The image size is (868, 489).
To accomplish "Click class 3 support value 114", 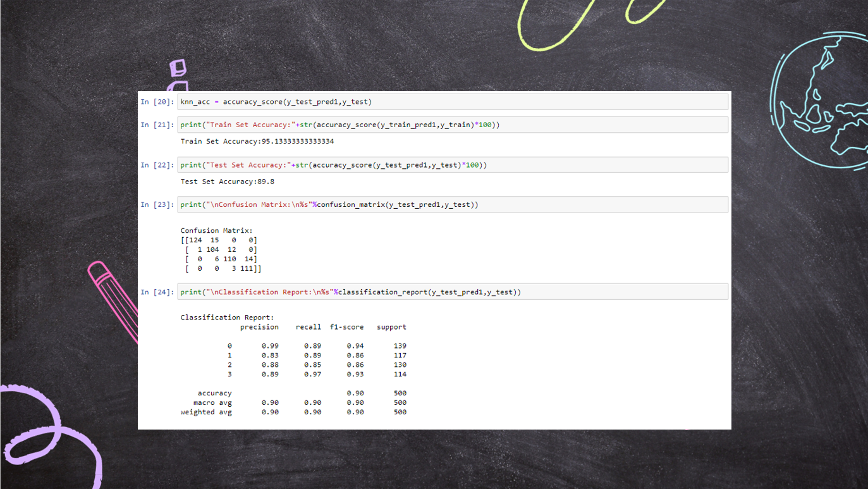I will pyautogui.click(x=400, y=374).
